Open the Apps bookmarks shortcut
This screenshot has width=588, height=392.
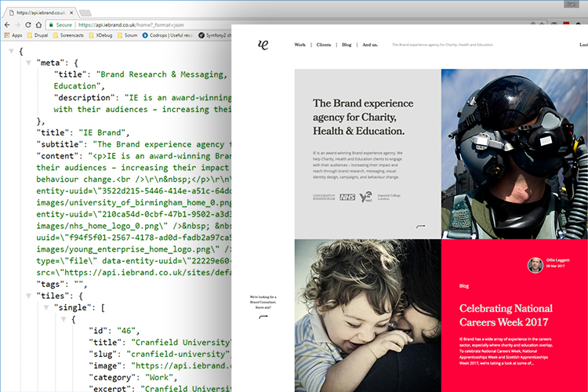tap(13, 35)
